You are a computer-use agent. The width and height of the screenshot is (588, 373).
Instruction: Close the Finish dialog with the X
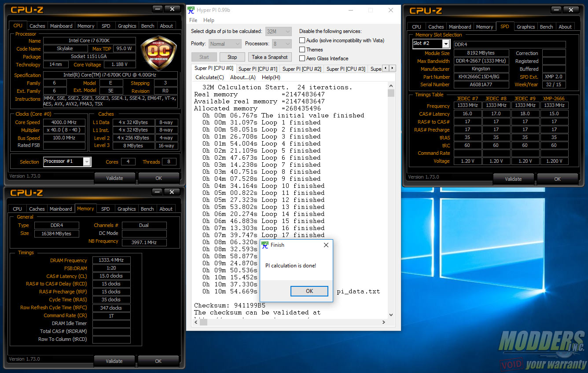[x=326, y=245]
